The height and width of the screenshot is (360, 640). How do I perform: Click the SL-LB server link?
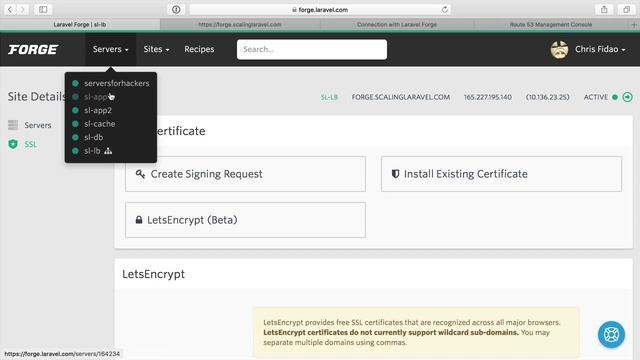point(329,97)
